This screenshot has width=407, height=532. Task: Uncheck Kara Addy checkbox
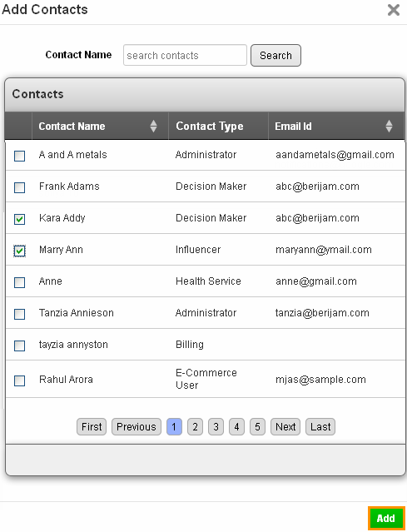[x=20, y=219]
